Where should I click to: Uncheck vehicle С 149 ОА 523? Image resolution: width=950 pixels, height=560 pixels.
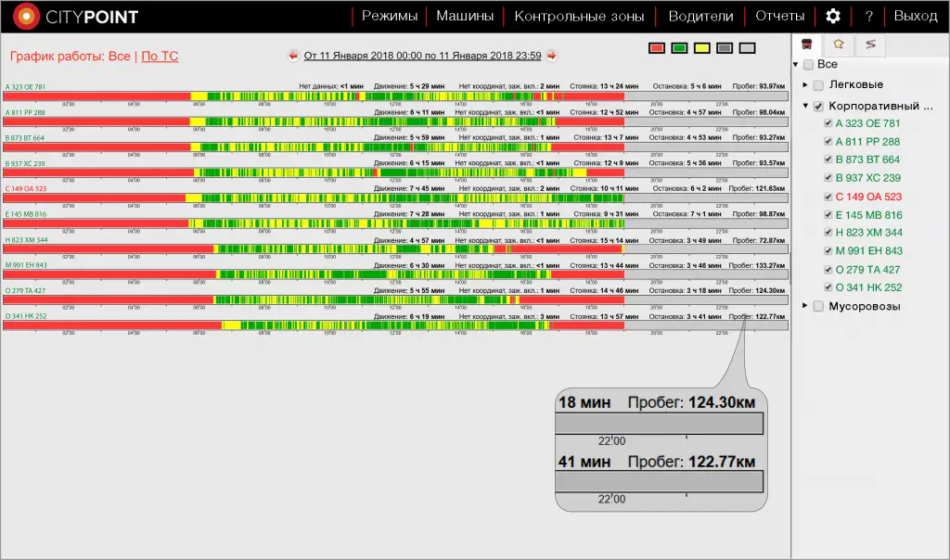click(x=828, y=197)
